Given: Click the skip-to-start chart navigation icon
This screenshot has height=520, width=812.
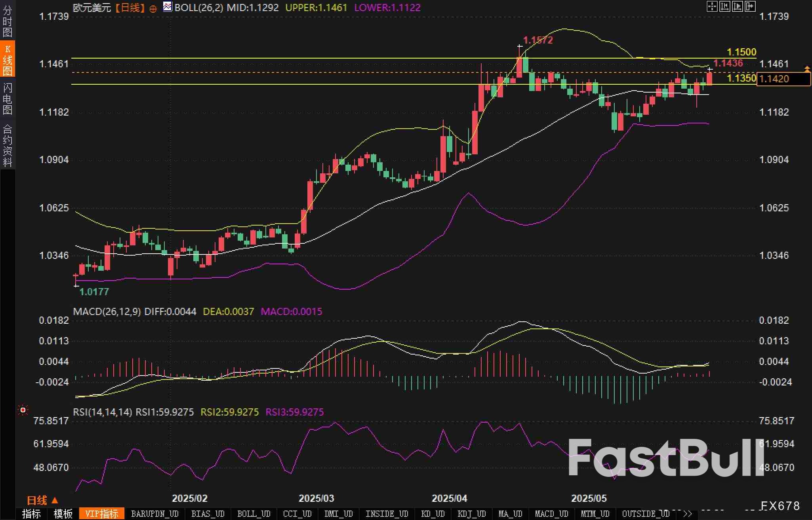Looking at the screenshot, I should (724, 6).
